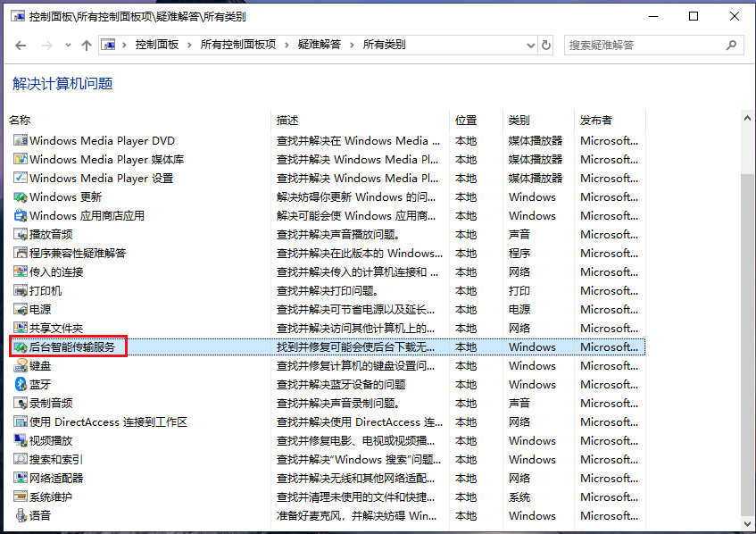Open 疑难解答 breadcrumb link

point(320,45)
